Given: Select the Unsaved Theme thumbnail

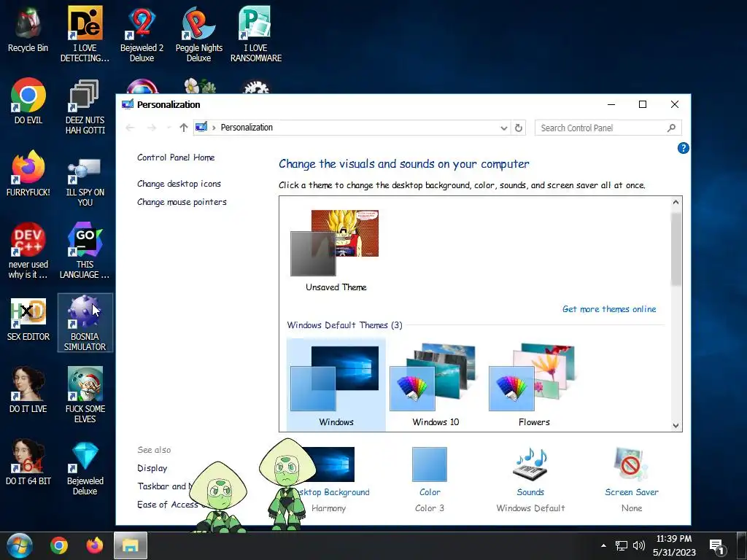Looking at the screenshot, I should [x=336, y=250].
